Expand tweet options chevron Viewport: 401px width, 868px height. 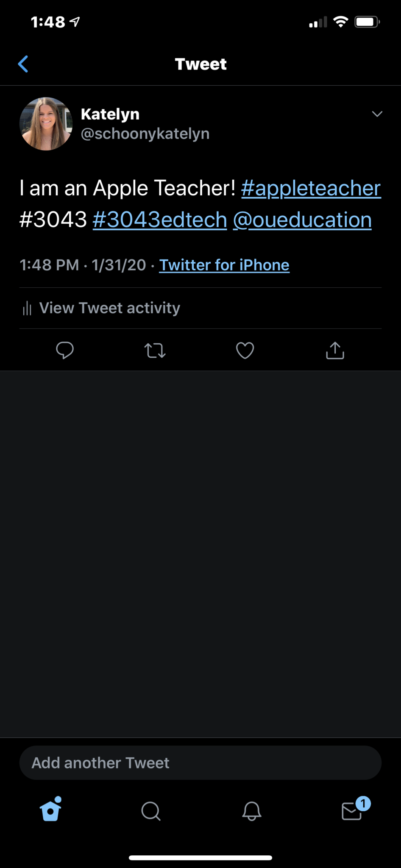coord(377,114)
